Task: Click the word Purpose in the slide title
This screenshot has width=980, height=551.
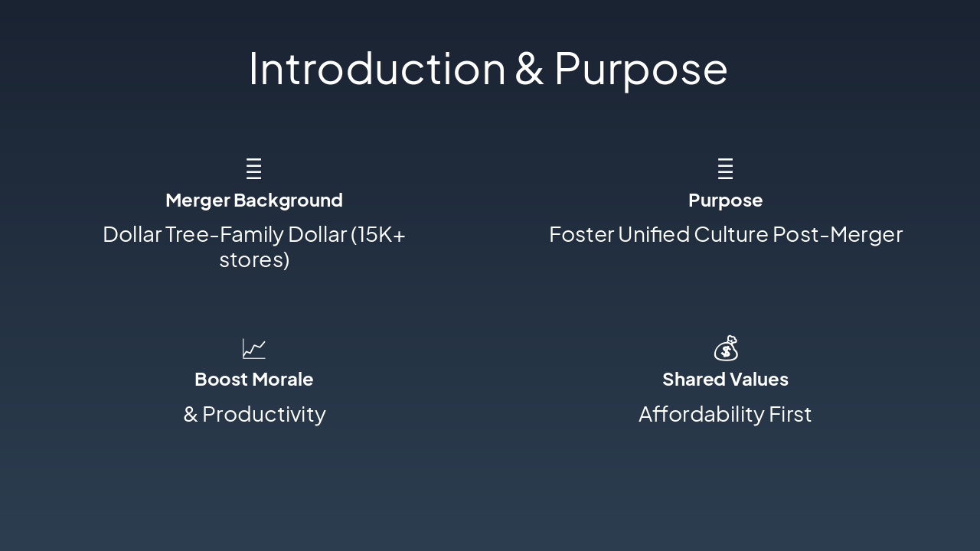Action: tap(640, 68)
